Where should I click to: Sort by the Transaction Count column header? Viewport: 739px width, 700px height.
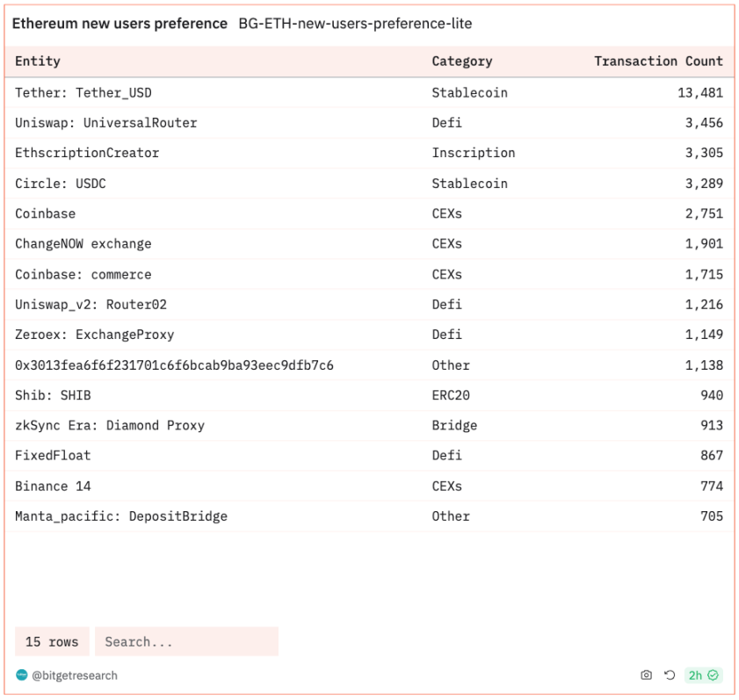pos(658,61)
